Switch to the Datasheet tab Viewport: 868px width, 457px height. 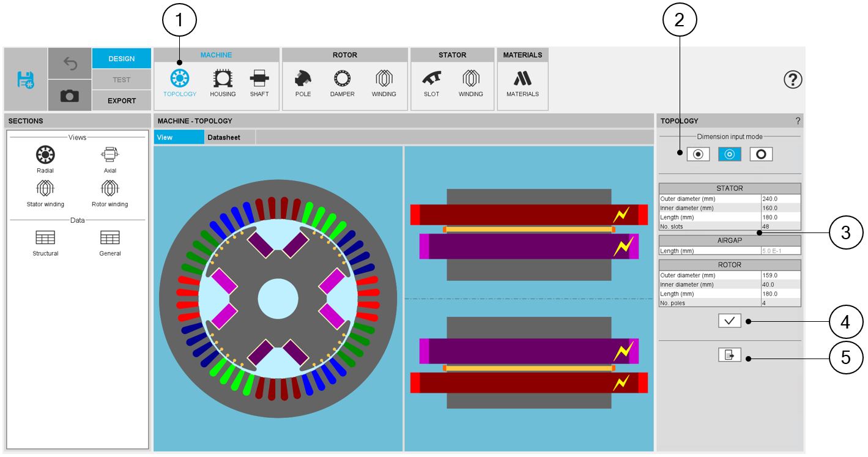click(224, 138)
